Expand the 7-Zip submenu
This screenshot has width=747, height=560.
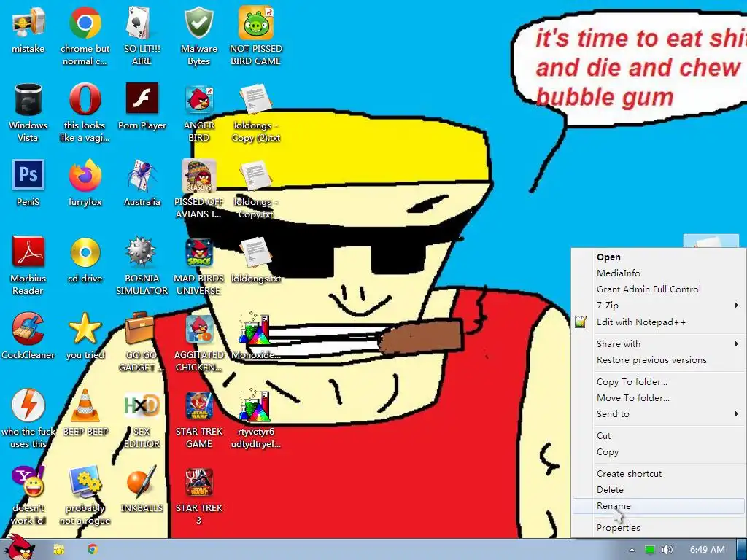pos(658,306)
